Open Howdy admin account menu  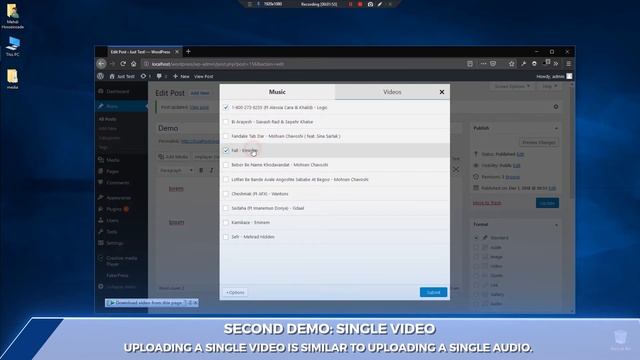pyautogui.click(x=554, y=76)
